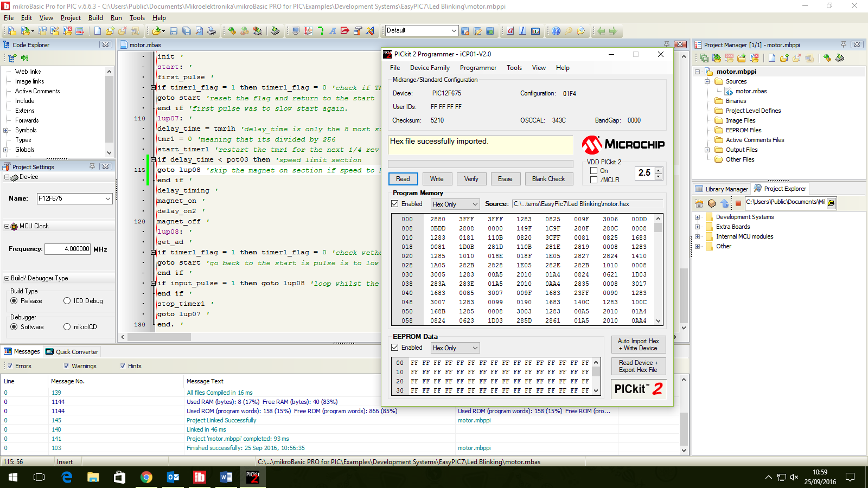Toggle the Warnings filter checkbox in Messages
Screen dimensions: 868x488
pyautogui.click(x=66, y=366)
